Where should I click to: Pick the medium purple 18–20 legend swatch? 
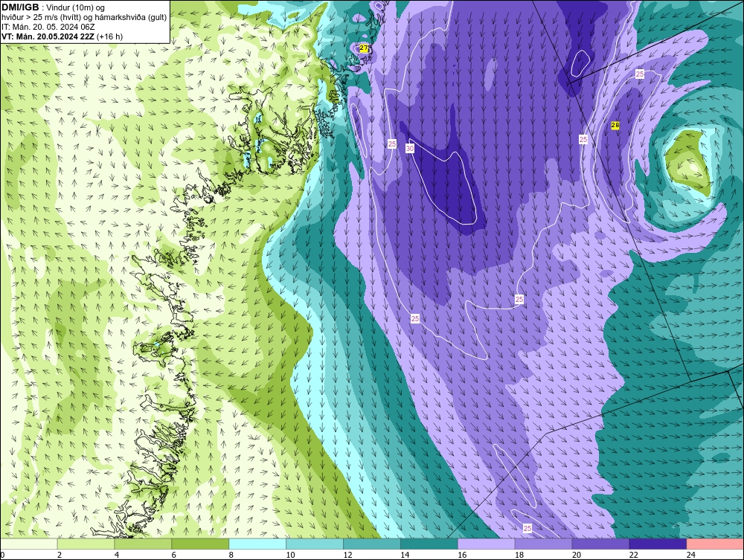point(543,544)
